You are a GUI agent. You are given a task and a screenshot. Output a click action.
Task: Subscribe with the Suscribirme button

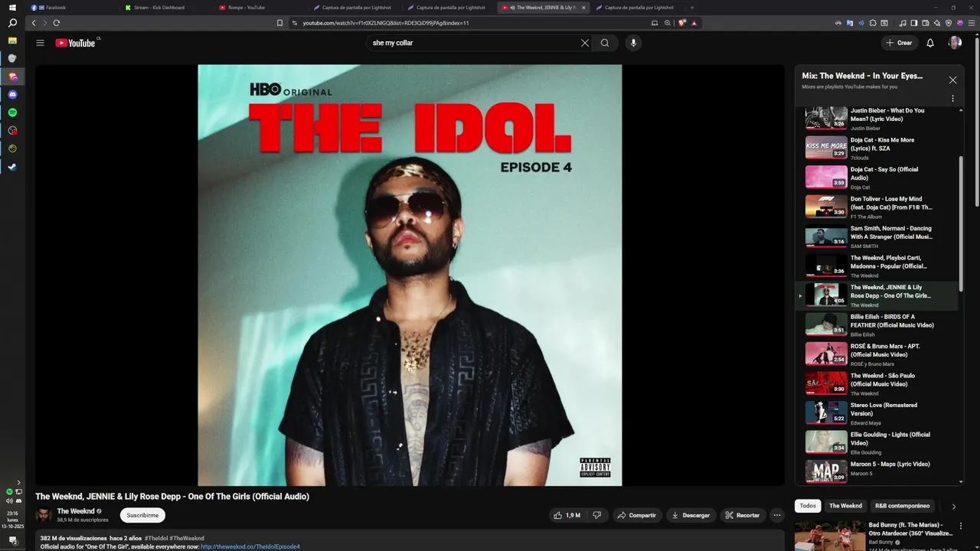click(x=142, y=515)
